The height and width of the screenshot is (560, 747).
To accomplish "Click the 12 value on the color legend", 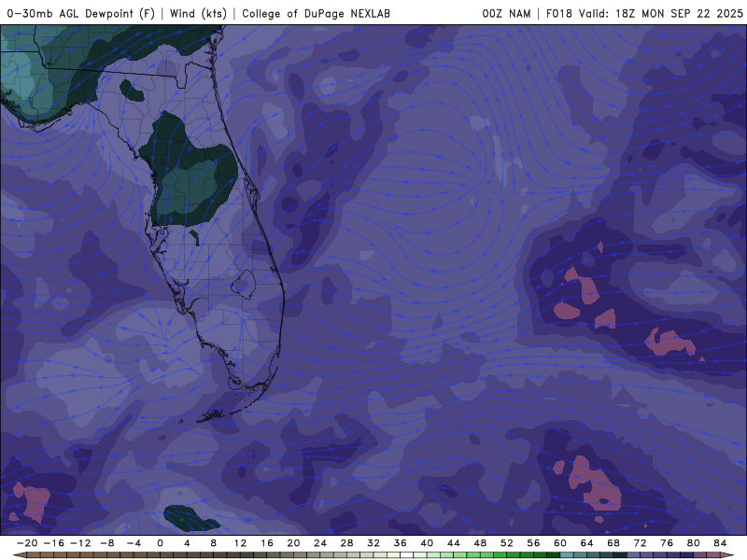I will 240,543.
